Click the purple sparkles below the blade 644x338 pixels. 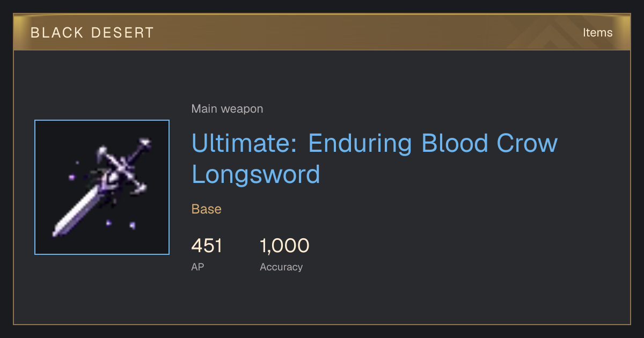point(120,224)
